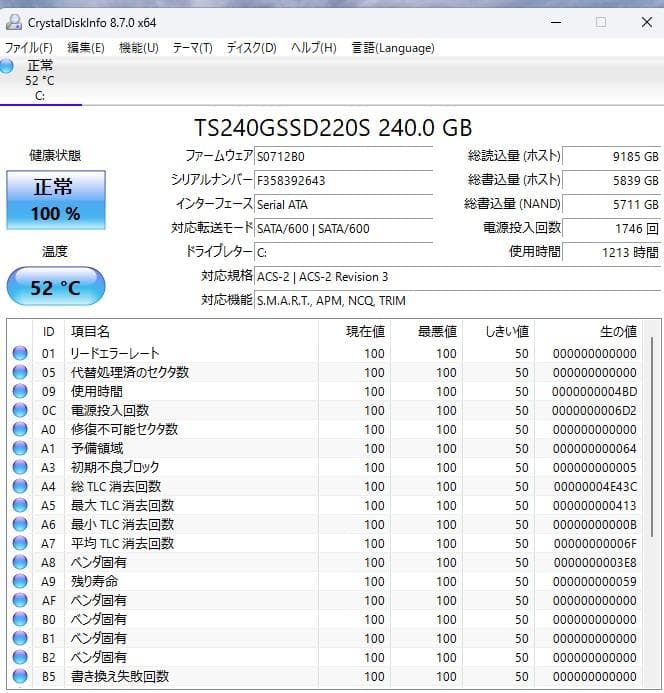Click raw value 0000004E43C of 総 TLC 消去回数
The width and height of the screenshot is (664, 693).
coord(595,487)
